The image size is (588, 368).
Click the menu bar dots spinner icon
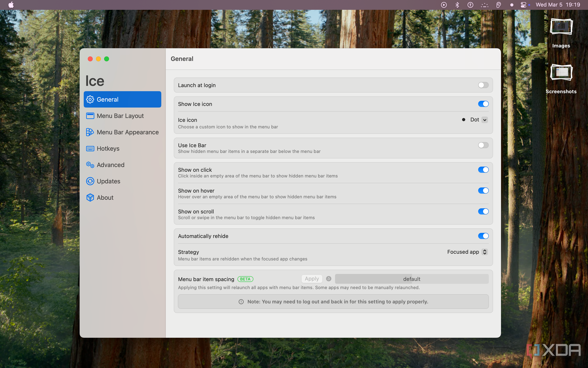[x=484, y=5]
